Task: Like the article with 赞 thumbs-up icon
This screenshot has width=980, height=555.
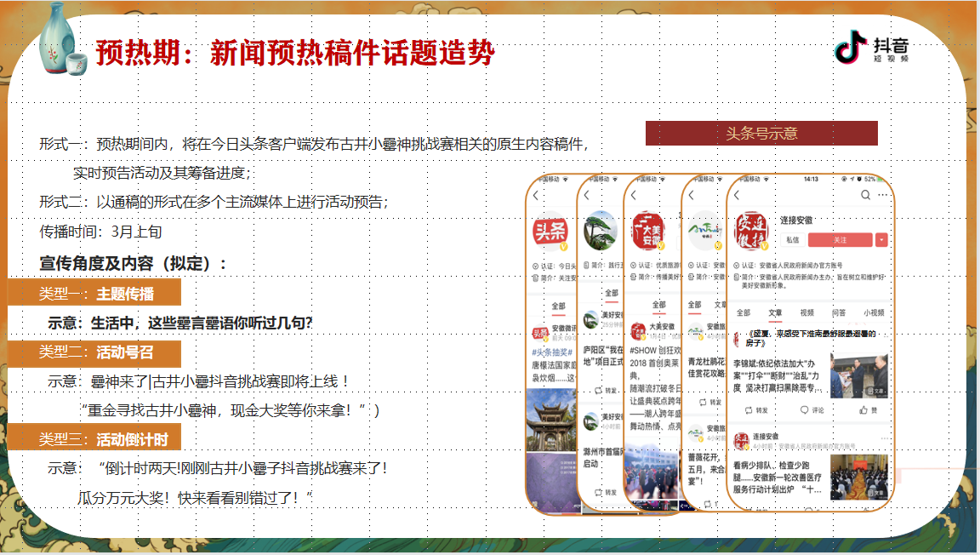Action: click(863, 410)
